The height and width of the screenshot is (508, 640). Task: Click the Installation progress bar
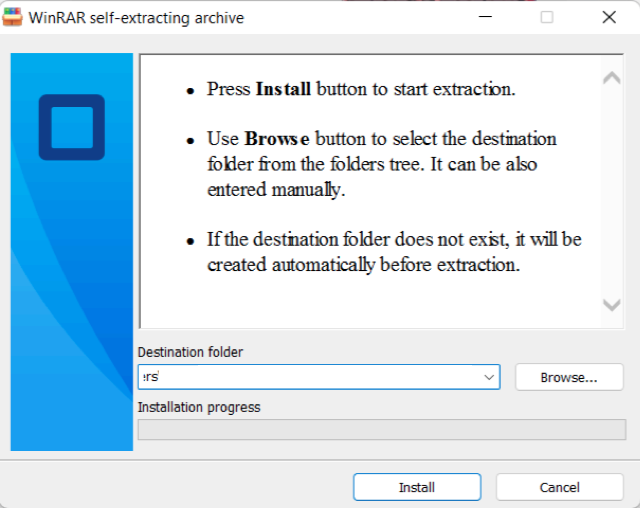pos(381,430)
